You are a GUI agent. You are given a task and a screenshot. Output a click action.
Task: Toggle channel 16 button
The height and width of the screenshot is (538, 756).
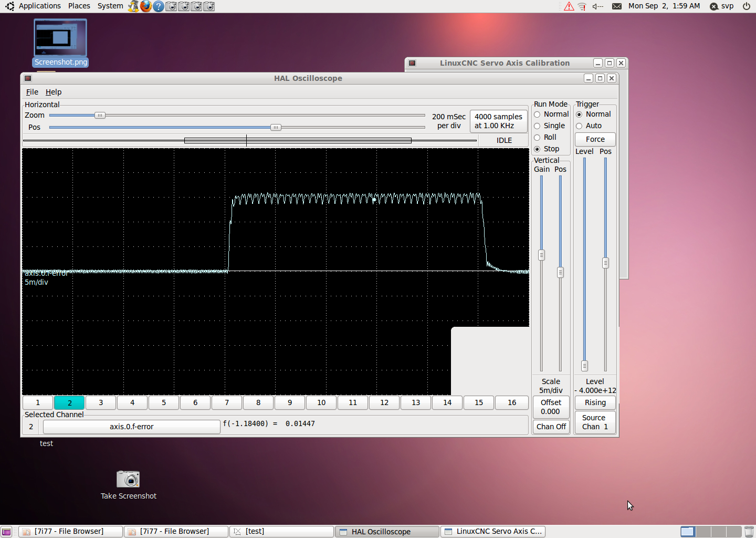point(512,403)
